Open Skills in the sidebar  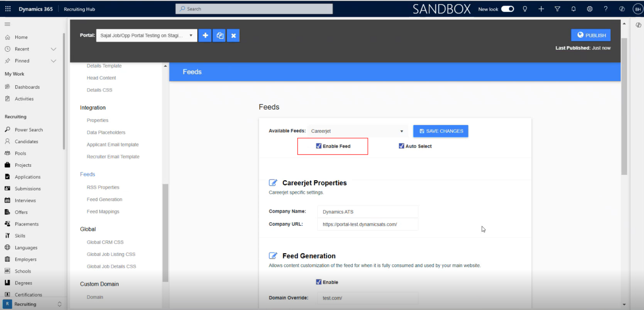[x=20, y=236]
